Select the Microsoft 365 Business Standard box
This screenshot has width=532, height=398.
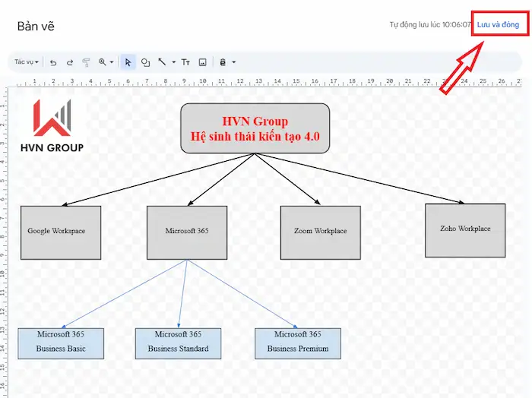coord(178,343)
